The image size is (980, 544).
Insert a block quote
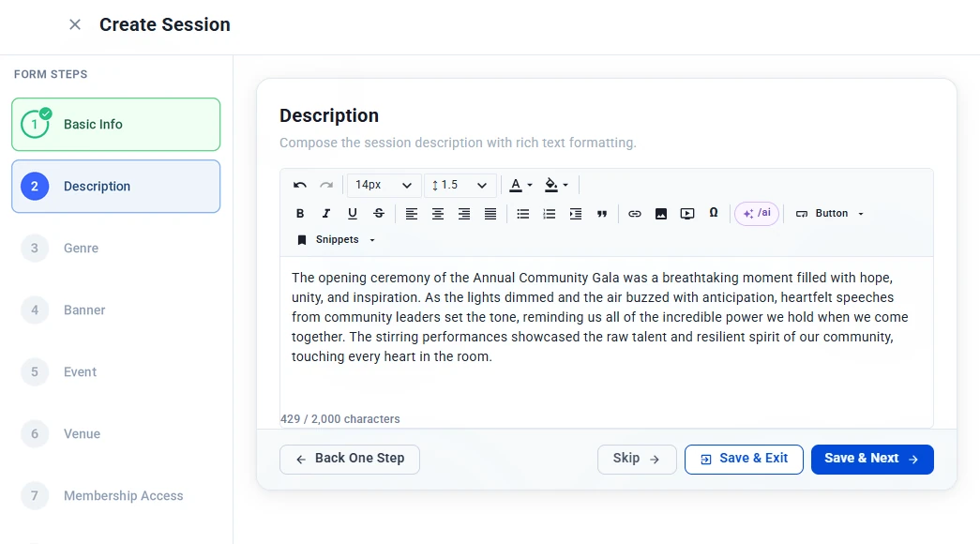pos(602,214)
